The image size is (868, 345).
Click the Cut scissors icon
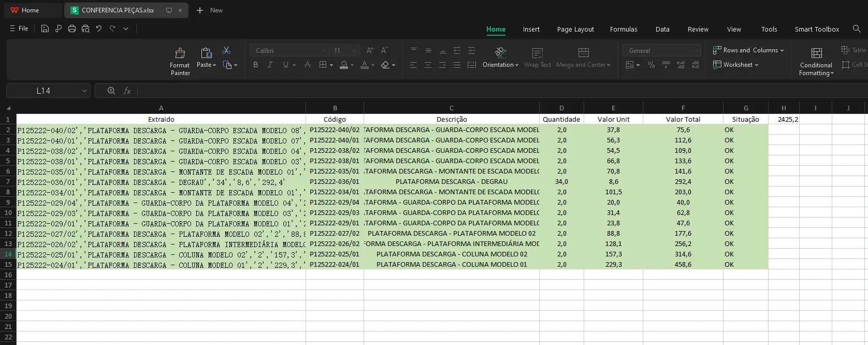[x=226, y=50]
